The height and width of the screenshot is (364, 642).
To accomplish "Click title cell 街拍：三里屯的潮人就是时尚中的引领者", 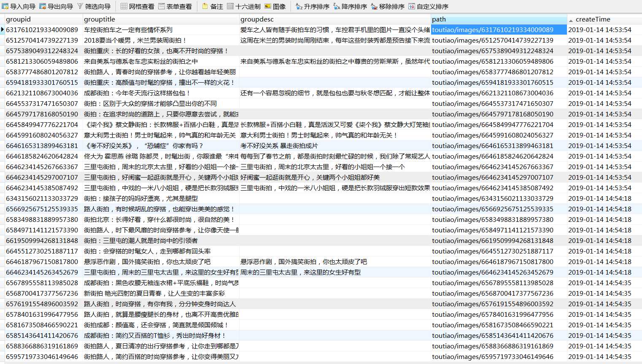I will pyautogui.click(x=161, y=240).
